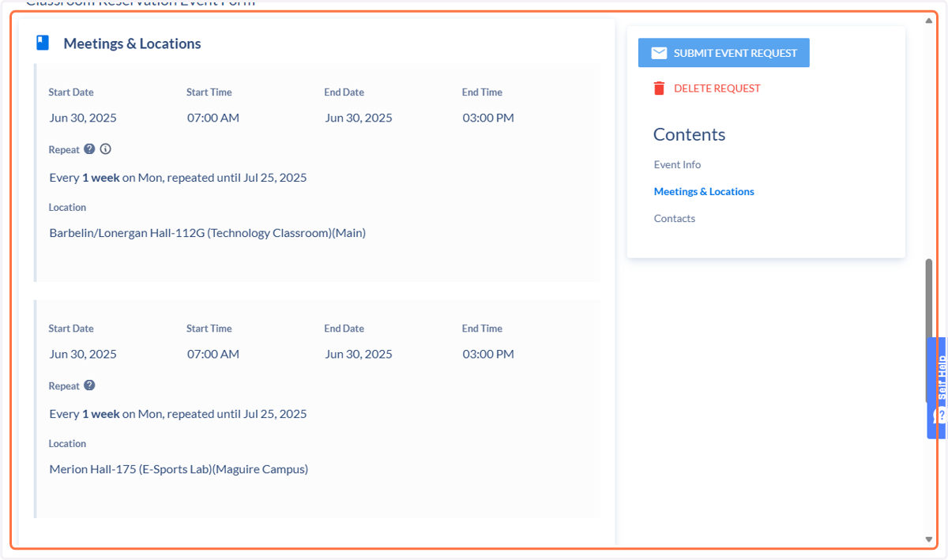The width and height of the screenshot is (948, 560).
Task: Click the Jun 30, 2025 end date in first meeting
Action: [359, 118]
